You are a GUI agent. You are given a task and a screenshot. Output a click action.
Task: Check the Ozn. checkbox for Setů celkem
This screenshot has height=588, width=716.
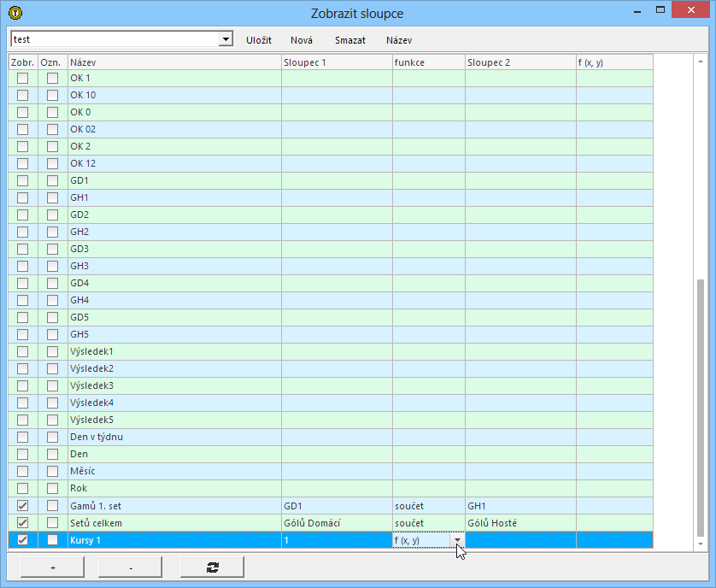tap(53, 523)
